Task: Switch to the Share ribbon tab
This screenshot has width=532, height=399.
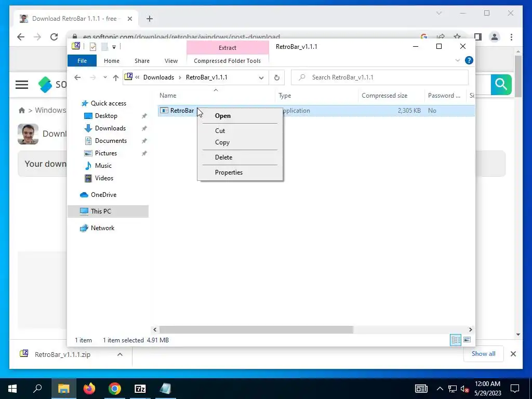Action: click(x=142, y=61)
